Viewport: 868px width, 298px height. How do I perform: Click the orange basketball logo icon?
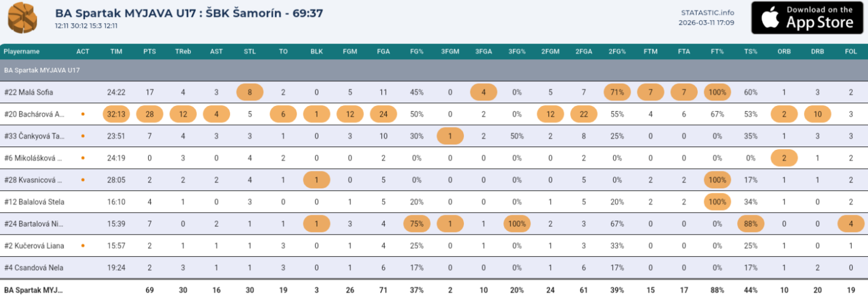point(22,18)
